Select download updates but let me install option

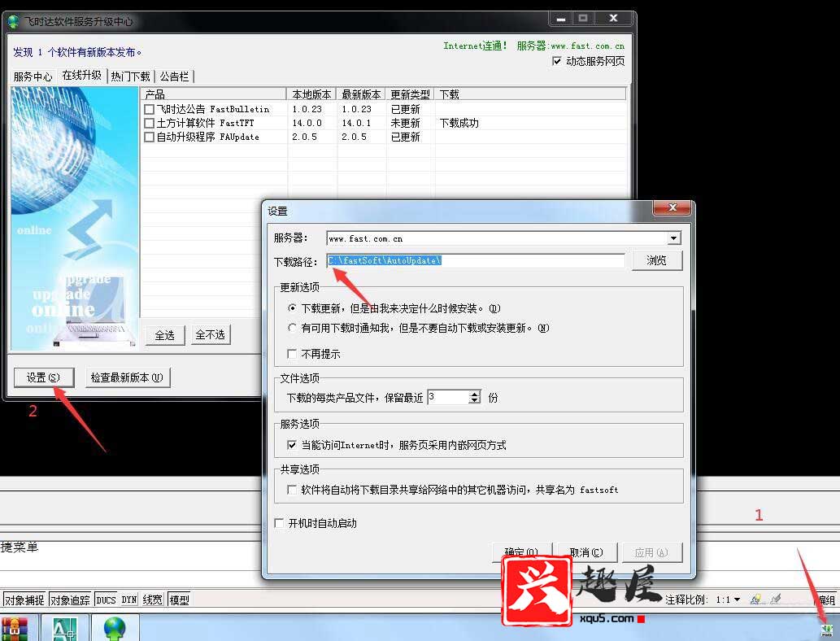pos(292,308)
